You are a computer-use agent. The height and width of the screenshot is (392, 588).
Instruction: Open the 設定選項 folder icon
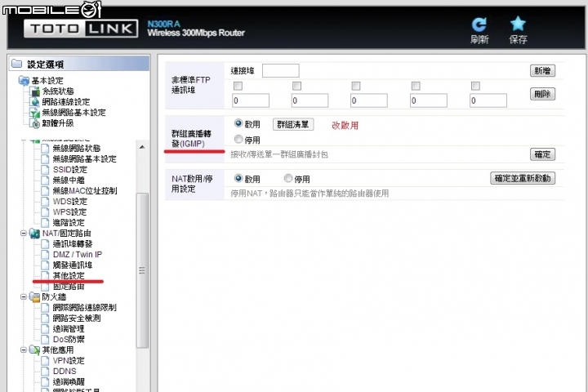pos(16,64)
